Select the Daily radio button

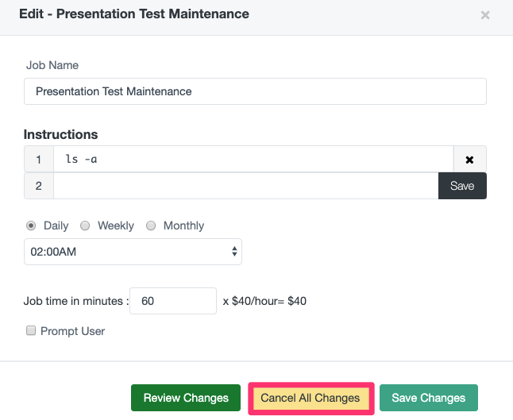point(33,225)
